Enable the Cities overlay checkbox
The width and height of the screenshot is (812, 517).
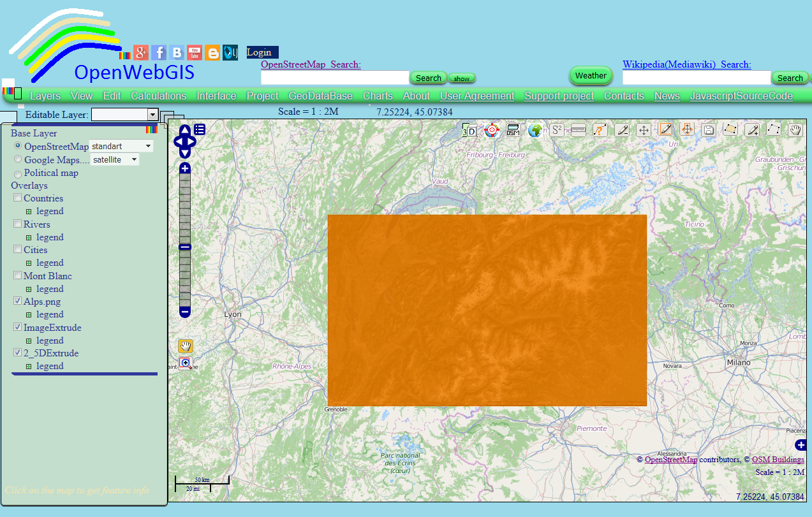[18, 250]
